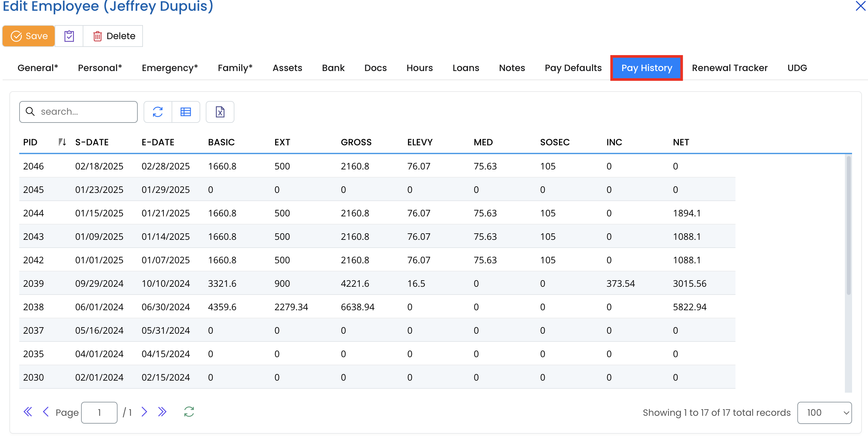Image resolution: width=868 pixels, height=436 pixels.
Task: Go to the first page of records
Action: click(x=28, y=412)
